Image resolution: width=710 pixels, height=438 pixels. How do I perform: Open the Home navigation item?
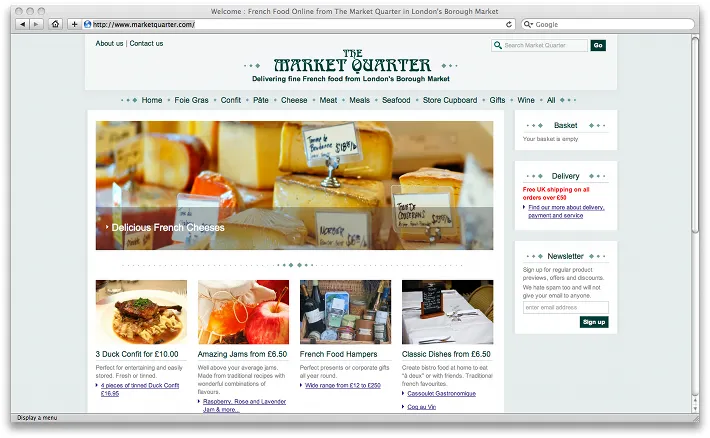tap(152, 100)
